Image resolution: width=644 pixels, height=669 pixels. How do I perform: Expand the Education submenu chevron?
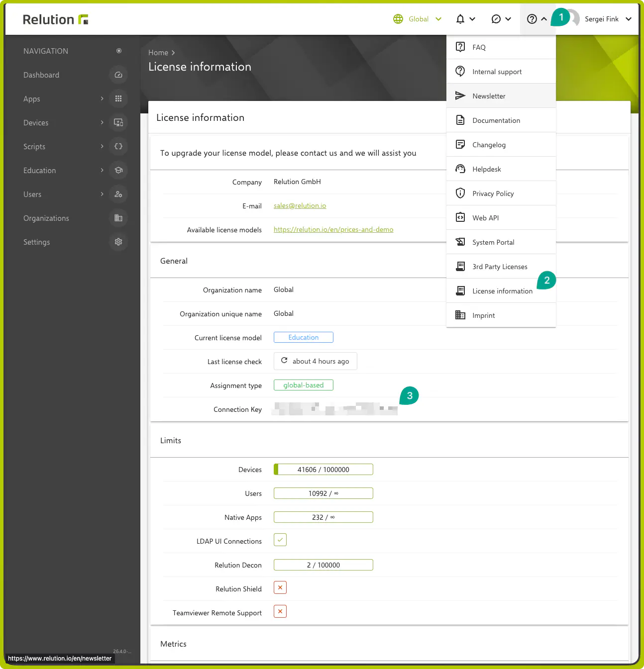[x=102, y=170]
